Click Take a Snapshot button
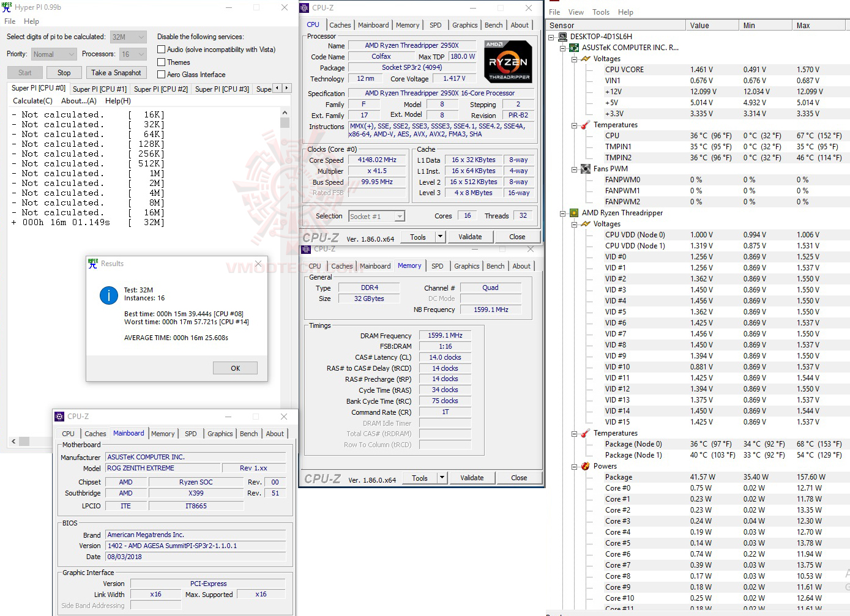 [x=116, y=73]
